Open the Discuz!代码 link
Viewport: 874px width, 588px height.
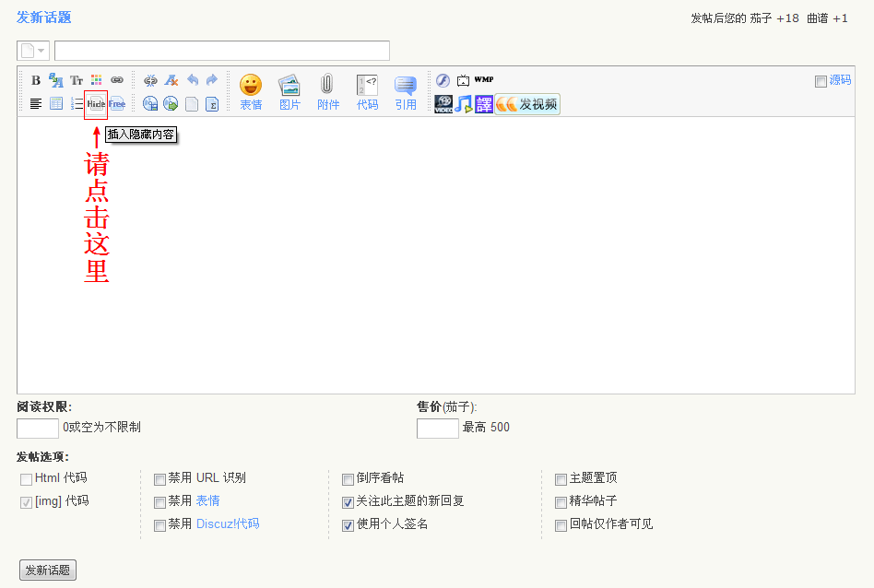228,523
